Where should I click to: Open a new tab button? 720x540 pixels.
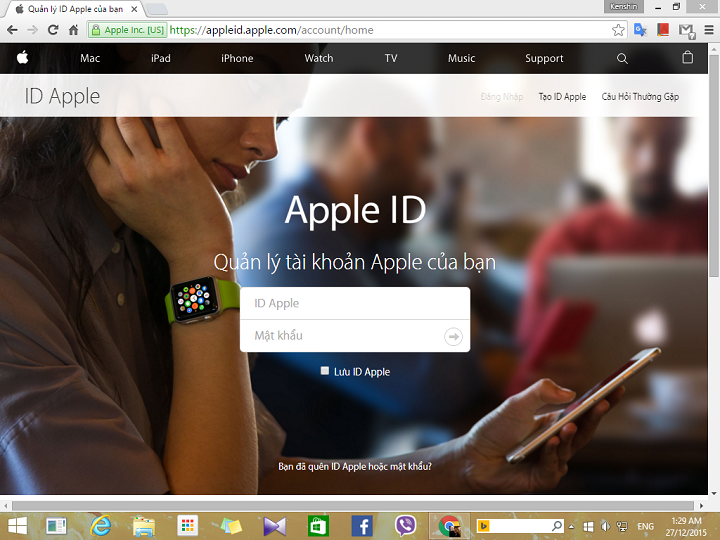156,9
